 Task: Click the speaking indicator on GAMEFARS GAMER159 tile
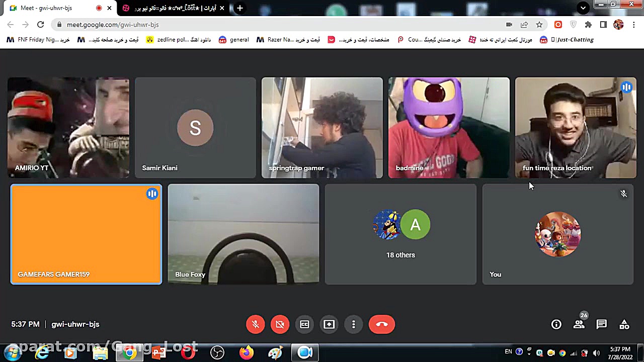[152, 194]
